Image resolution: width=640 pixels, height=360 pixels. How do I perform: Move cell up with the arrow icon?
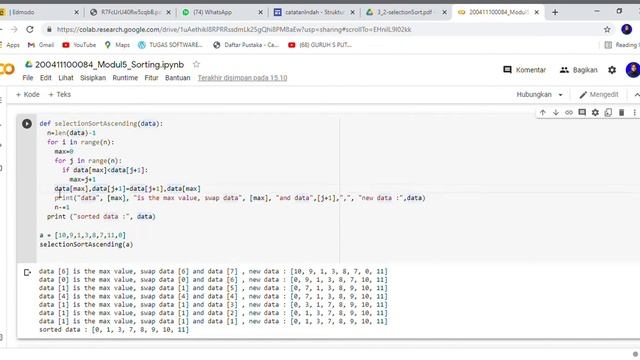tap(542, 113)
